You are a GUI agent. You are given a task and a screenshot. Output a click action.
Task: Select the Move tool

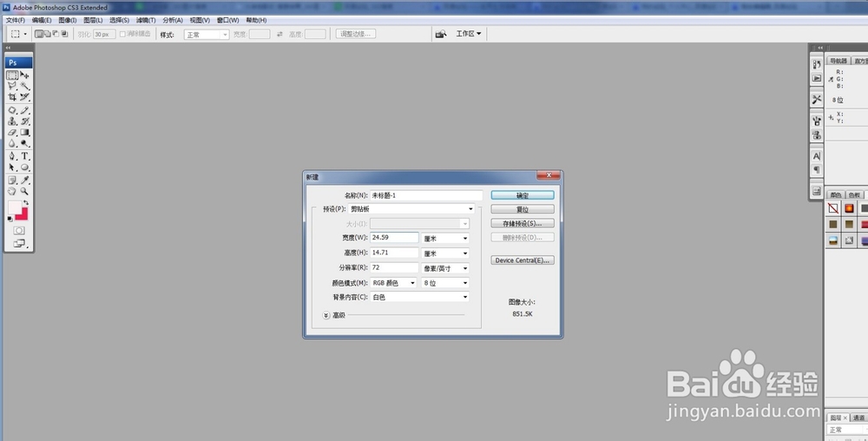coord(25,75)
